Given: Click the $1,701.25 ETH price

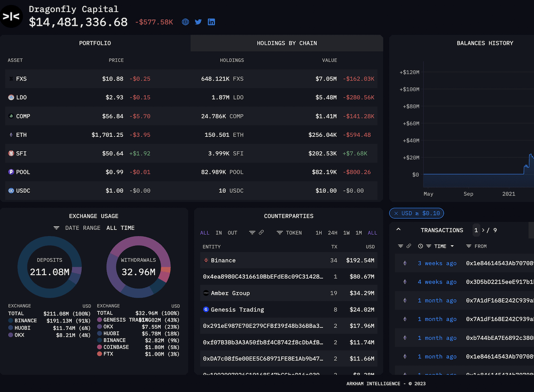Looking at the screenshot, I should [x=108, y=135].
